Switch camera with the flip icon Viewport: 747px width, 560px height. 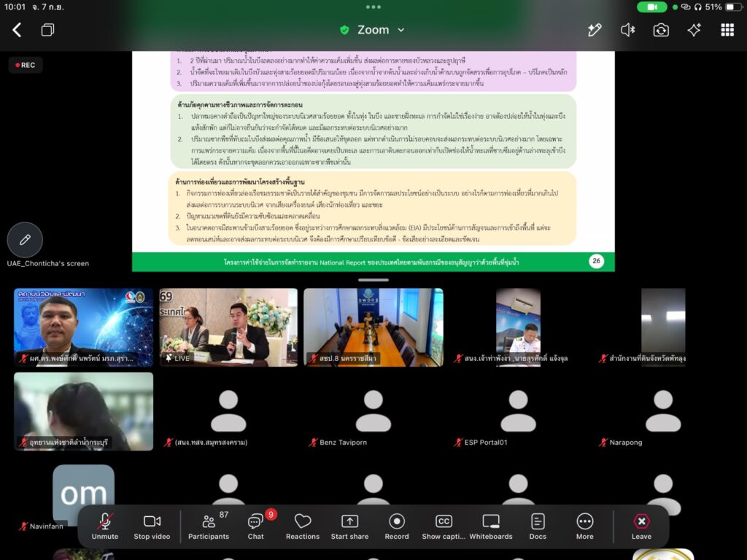[661, 30]
